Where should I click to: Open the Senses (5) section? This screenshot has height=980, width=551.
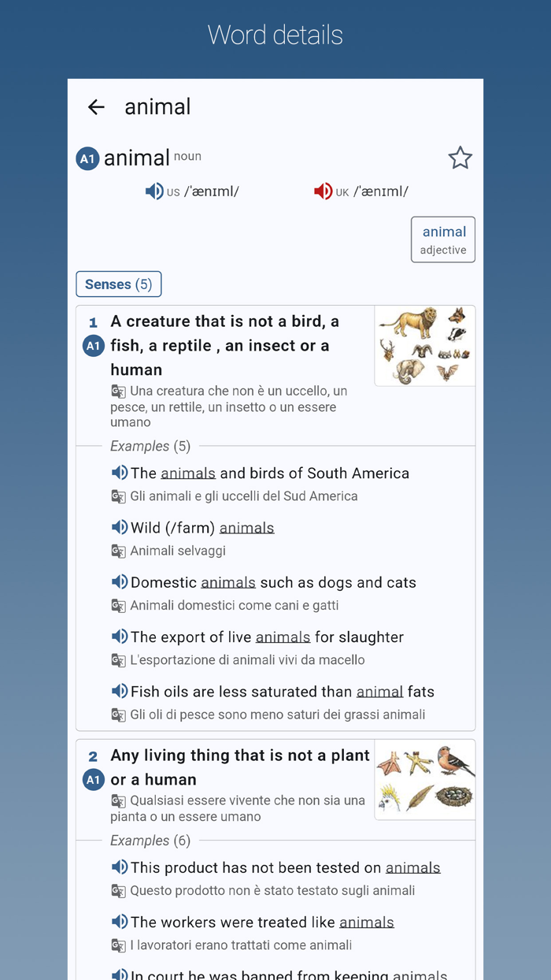tap(118, 284)
